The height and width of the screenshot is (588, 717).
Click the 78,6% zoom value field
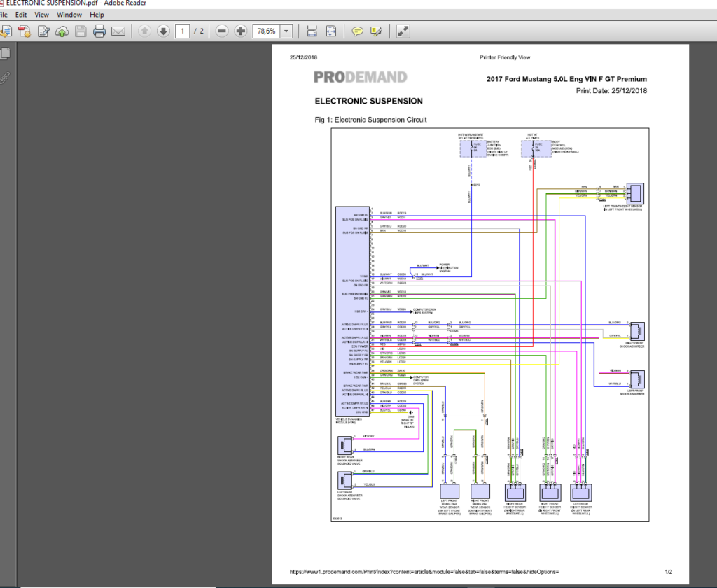click(x=267, y=31)
